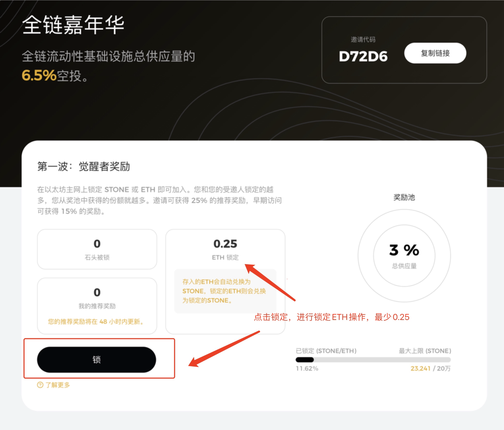Click the question mark icon beside 了解更多
This screenshot has width=504, height=430.
[x=40, y=385]
